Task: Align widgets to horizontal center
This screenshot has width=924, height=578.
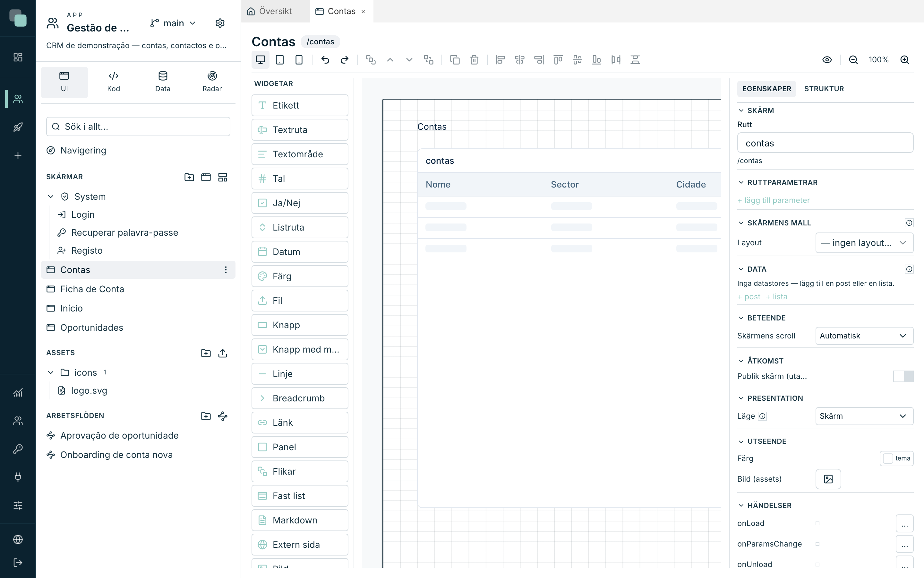Action: point(520,60)
